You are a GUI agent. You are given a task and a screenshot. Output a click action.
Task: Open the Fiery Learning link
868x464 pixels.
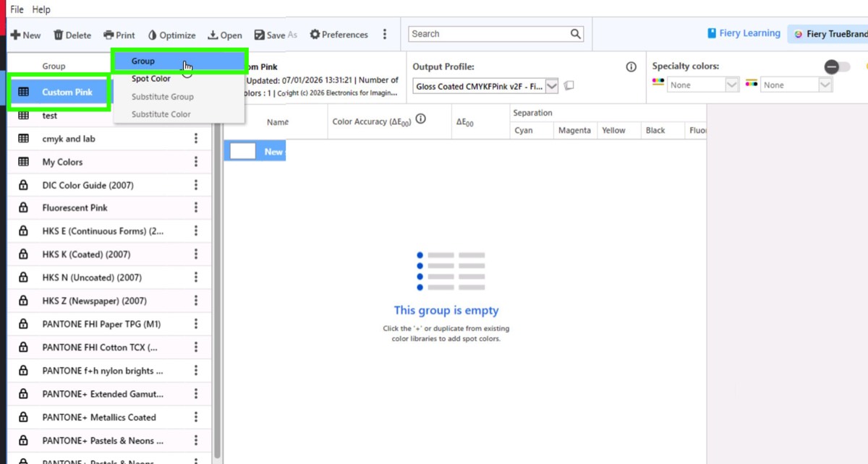tap(744, 33)
